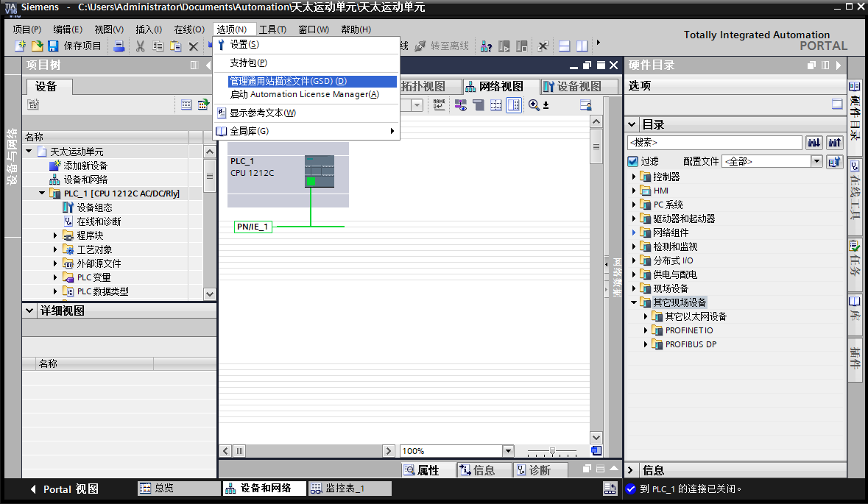Open the 编辑(E) menu

[x=68, y=29]
